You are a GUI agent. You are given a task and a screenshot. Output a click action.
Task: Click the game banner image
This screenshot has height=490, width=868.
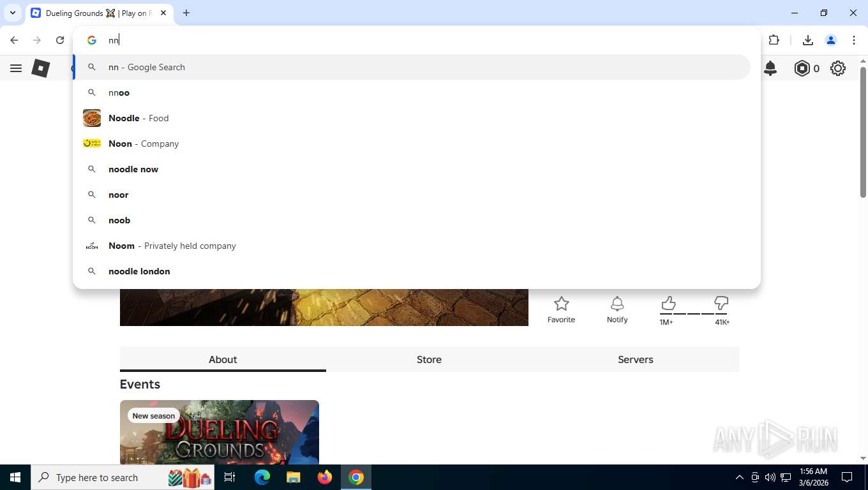[324, 308]
